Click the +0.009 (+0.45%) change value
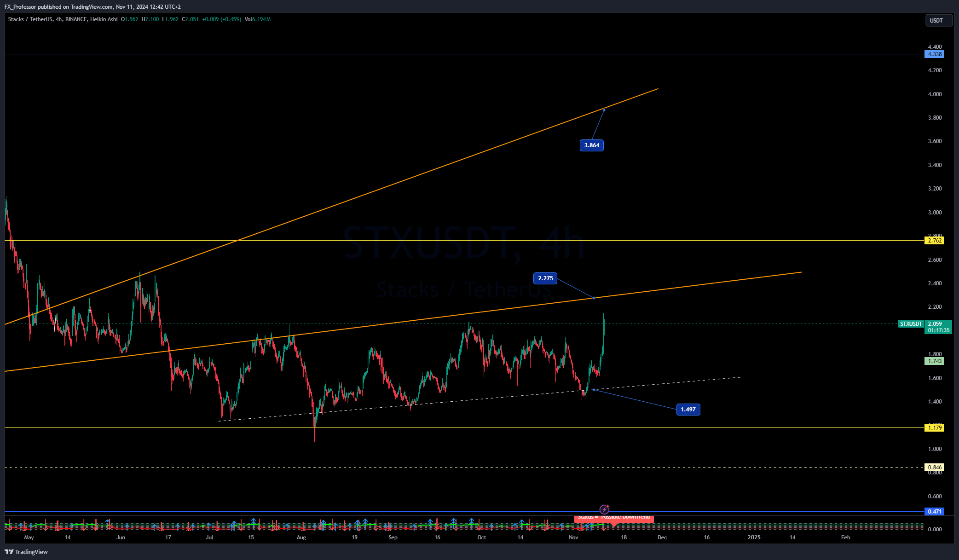Viewport: 959px width, 560px height. 221,19
